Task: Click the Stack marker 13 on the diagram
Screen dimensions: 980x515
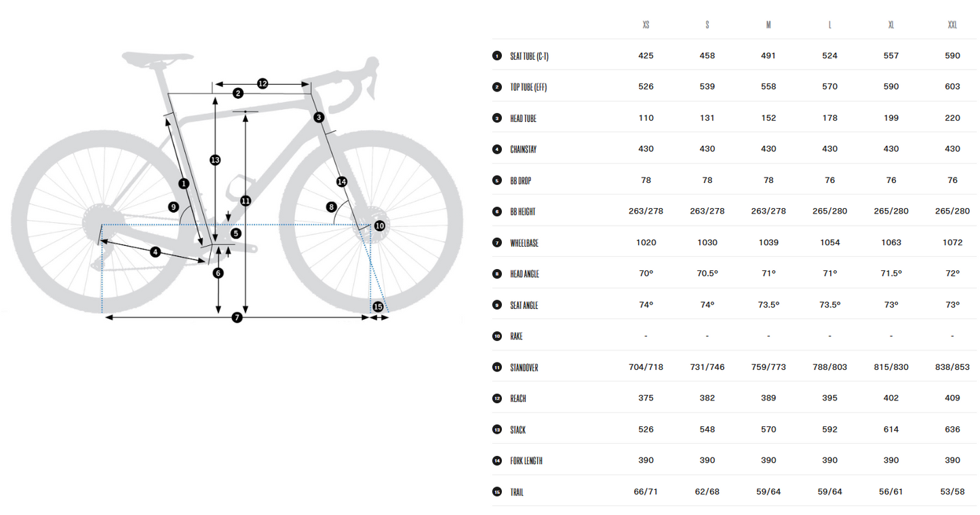Action: click(x=215, y=160)
